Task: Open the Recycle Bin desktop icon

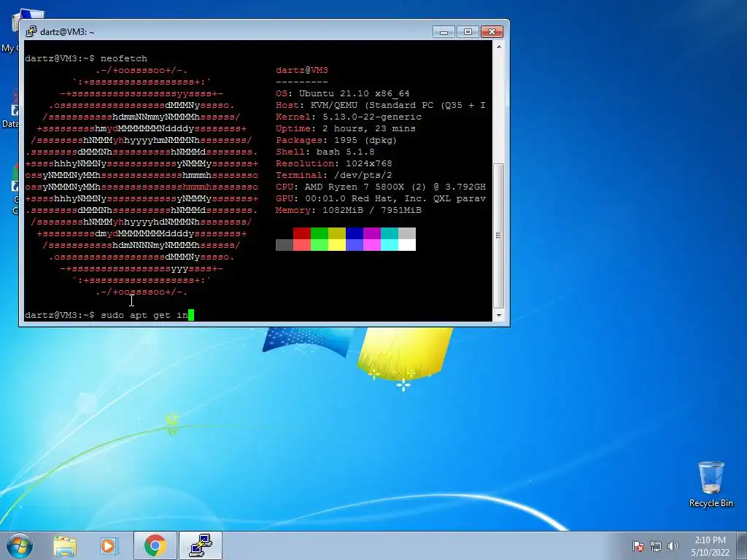Action: 711,484
